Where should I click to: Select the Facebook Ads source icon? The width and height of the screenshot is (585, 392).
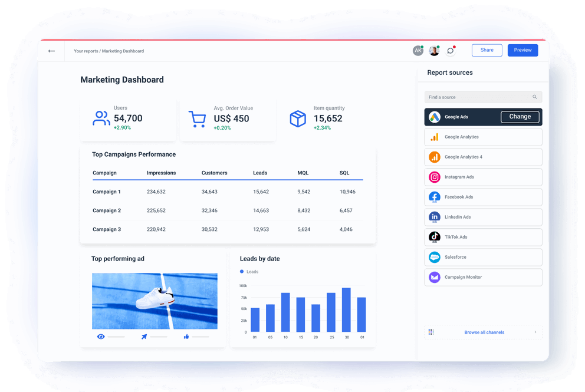(434, 197)
